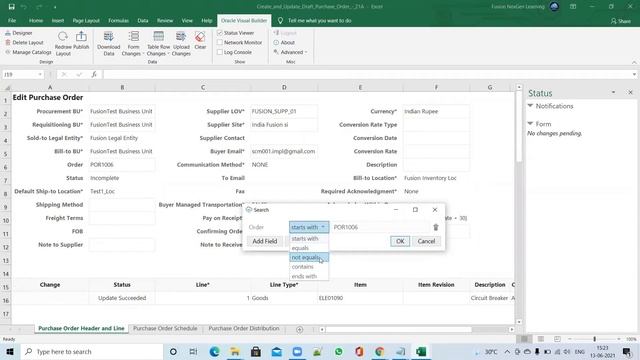Screen dimensions: 640x360
Task: Switch to the Formulas ribbon tab
Action: [x=118, y=20]
